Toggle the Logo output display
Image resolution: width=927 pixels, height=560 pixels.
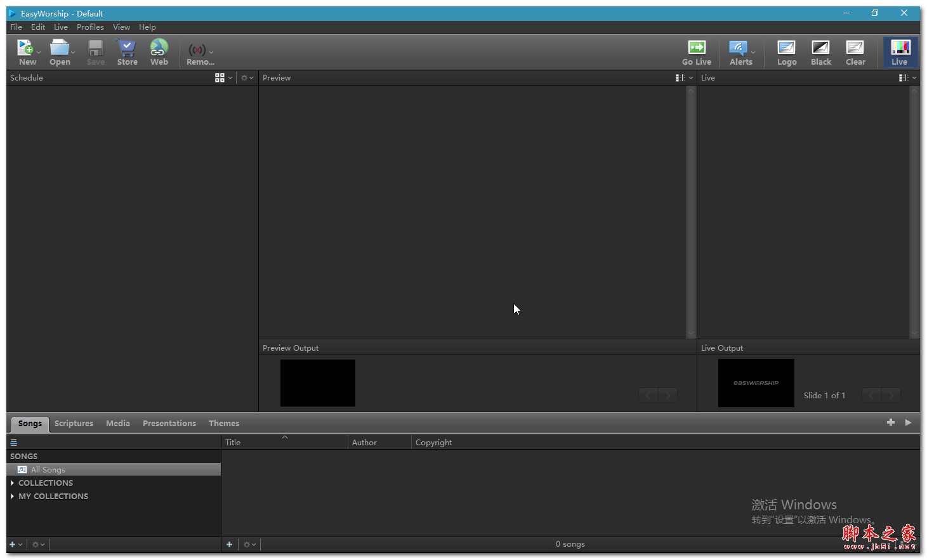[787, 48]
